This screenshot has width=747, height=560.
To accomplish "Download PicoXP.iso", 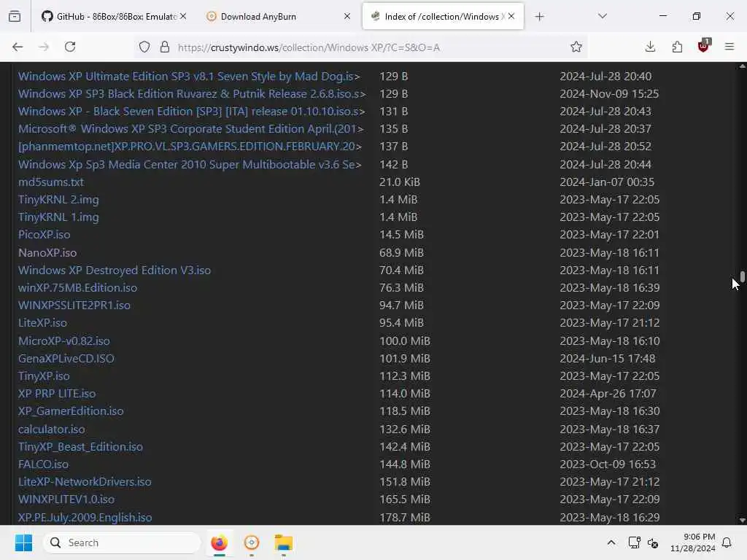I will coord(44,235).
